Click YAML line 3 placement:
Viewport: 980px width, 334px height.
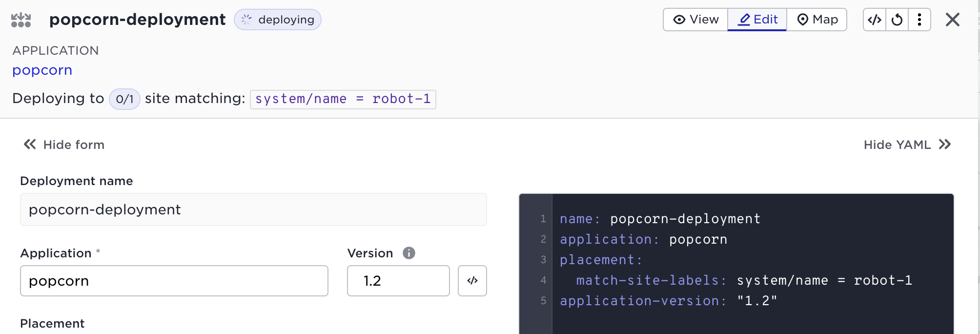coord(601,260)
